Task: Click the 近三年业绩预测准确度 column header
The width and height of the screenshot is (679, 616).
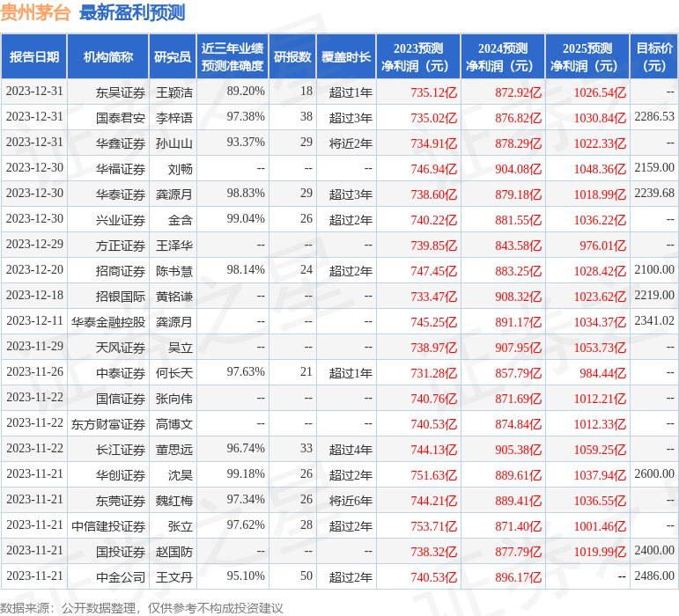Action: click(x=232, y=56)
